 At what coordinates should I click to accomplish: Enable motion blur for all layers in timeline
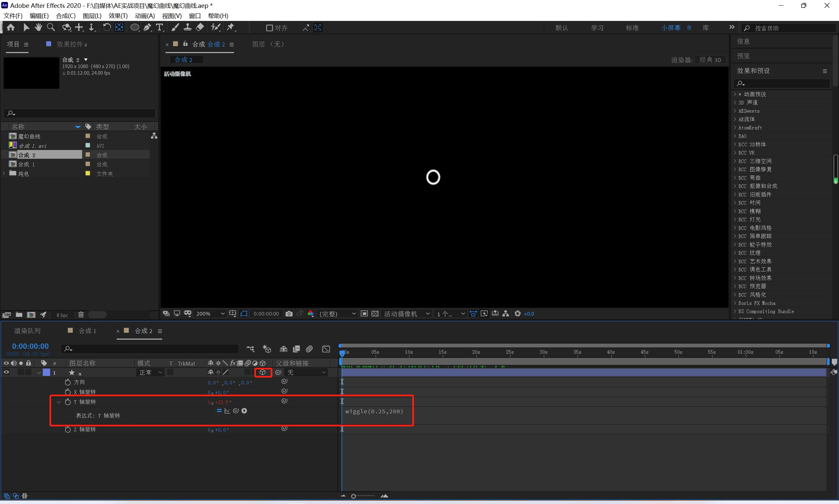[x=309, y=349]
